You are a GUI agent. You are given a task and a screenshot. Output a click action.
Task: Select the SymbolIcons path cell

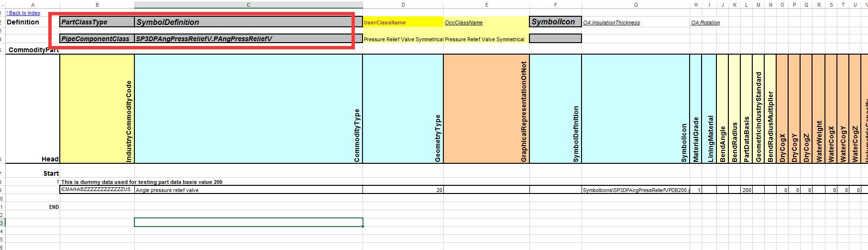(636, 190)
